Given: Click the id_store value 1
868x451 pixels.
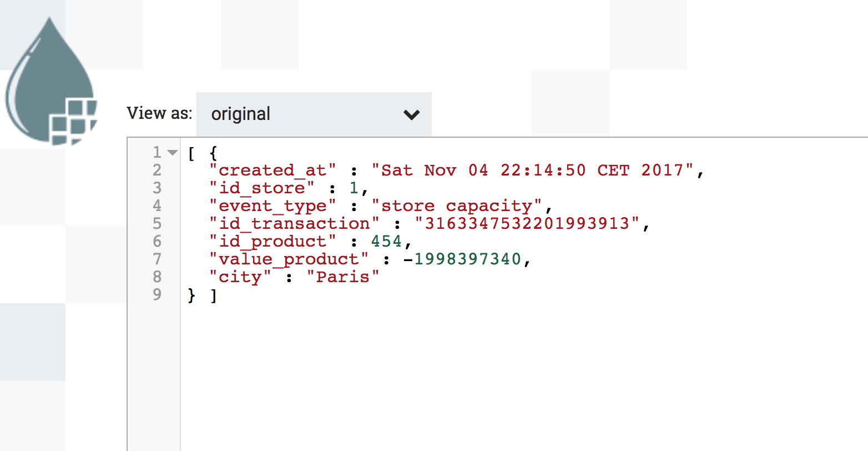Looking at the screenshot, I should pyautogui.click(x=354, y=188).
